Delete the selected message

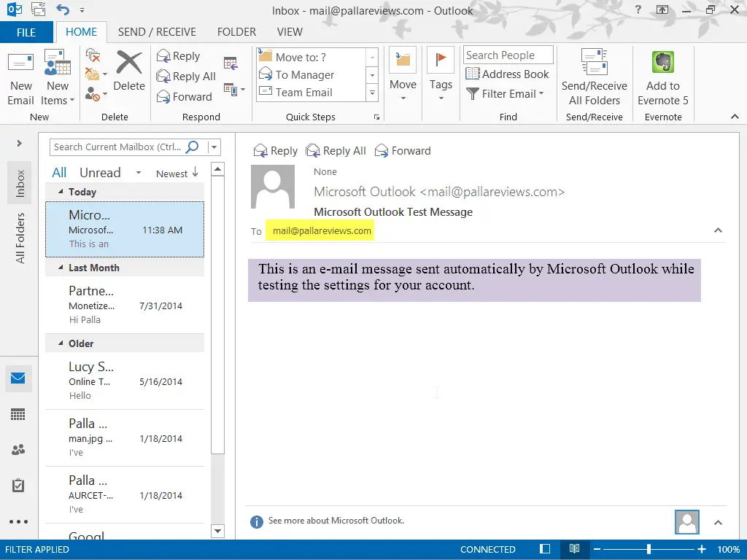(129, 71)
